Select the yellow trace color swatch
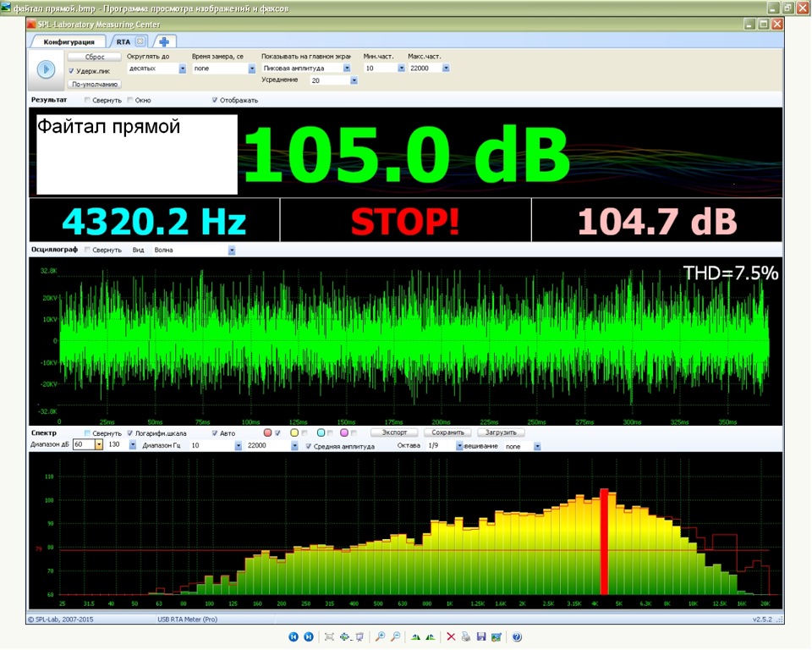 click(294, 432)
